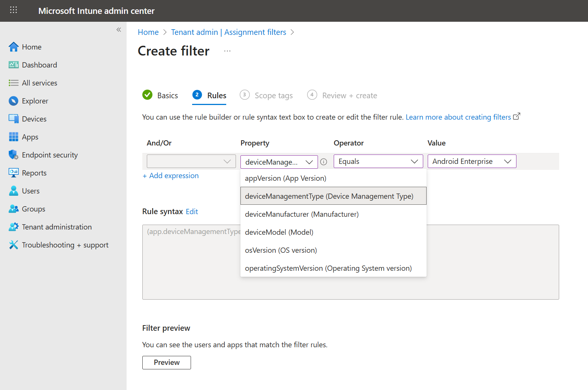Open Home in the sidebar
Image resolution: width=588 pixels, height=390 pixels.
click(x=32, y=47)
